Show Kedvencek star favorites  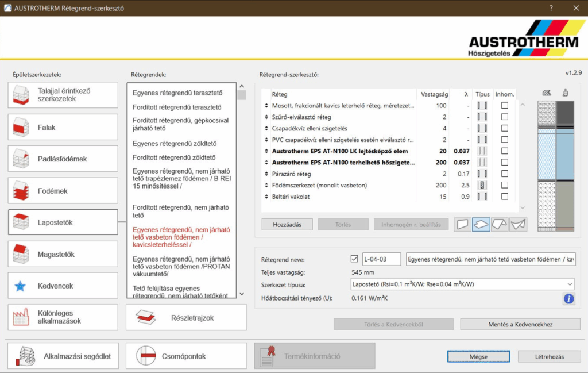63,286
